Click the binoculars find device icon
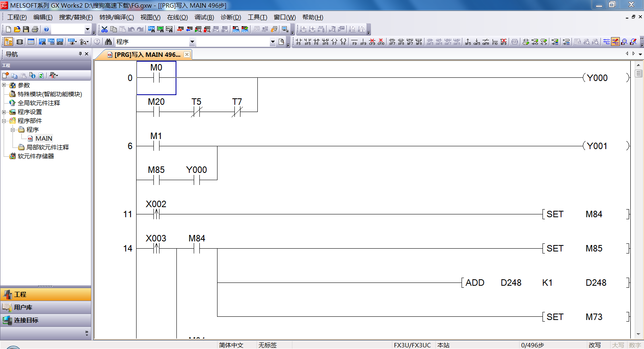 [x=108, y=42]
